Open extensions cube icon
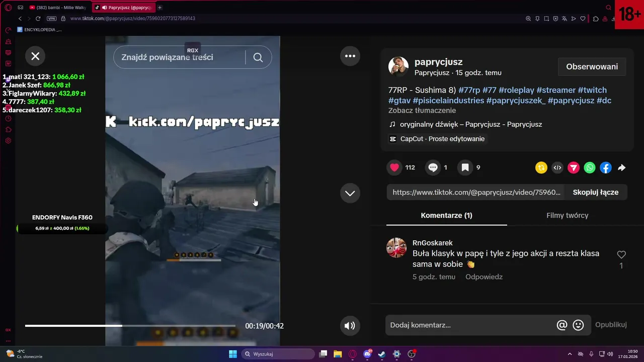 (x=596, y=19)
